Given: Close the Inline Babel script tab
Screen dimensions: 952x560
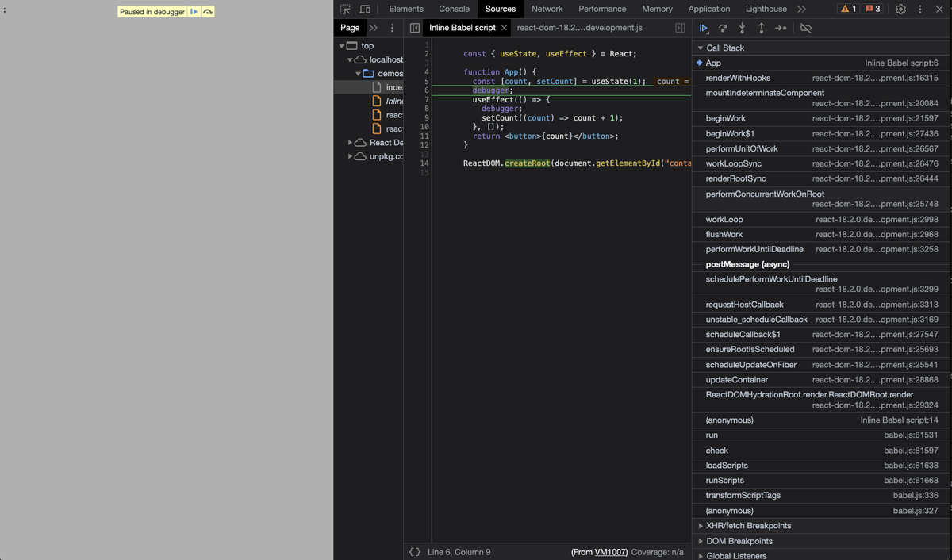Looking at the screenshot, I should tap(504, 28).
